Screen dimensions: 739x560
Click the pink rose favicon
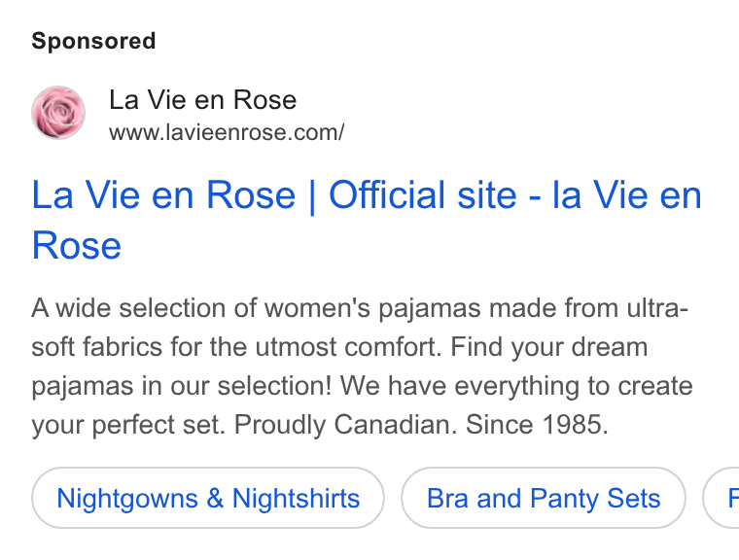58,113
